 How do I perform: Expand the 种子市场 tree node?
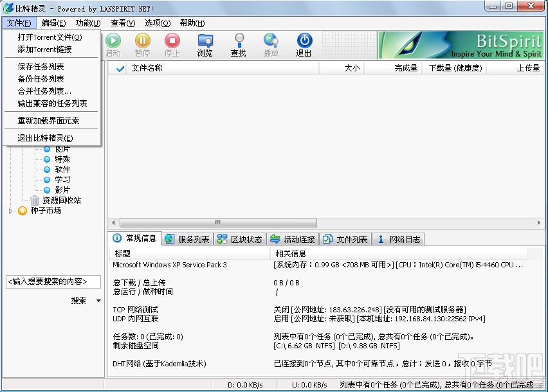click(10, 211)
